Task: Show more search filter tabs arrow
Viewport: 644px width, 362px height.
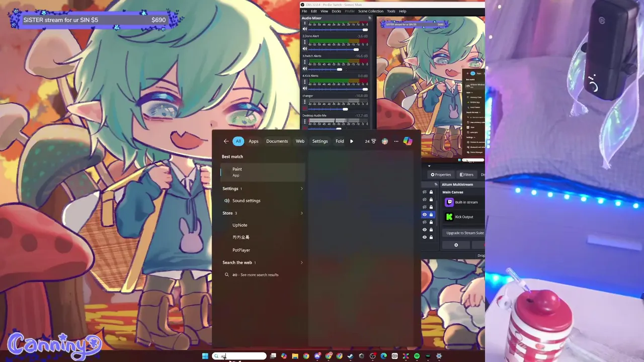Action: tap(351, 141)
